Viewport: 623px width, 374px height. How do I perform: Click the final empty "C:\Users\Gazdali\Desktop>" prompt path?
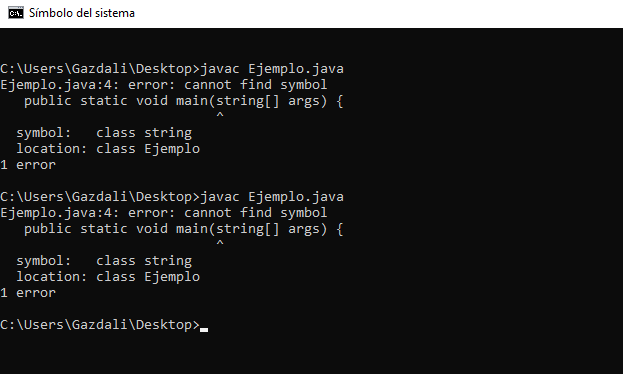tap(100, 325)
